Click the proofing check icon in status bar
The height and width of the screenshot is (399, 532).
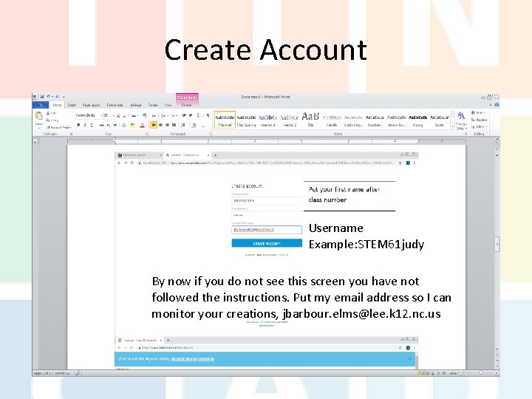(77, 373)
